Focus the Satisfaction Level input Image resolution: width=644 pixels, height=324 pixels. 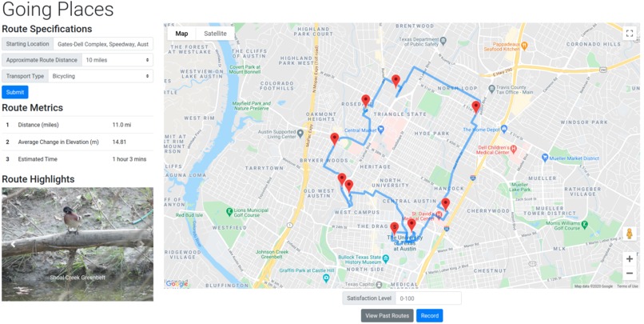(428, 298)
